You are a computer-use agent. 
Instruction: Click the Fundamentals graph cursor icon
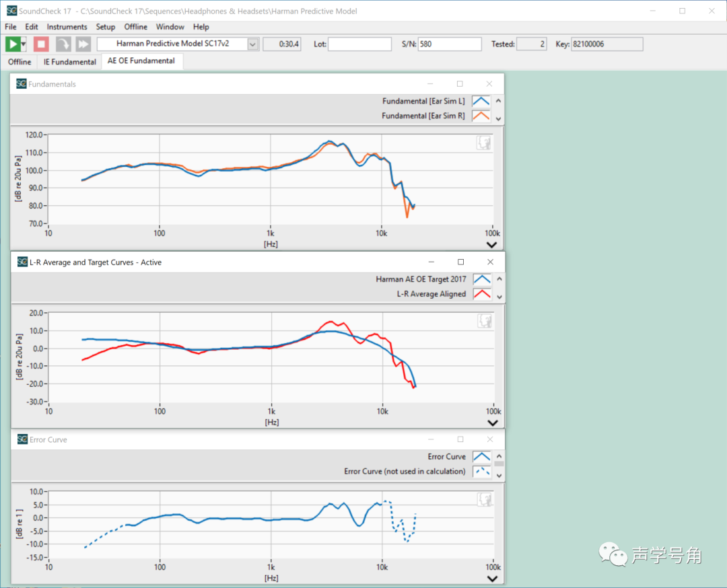483,143
